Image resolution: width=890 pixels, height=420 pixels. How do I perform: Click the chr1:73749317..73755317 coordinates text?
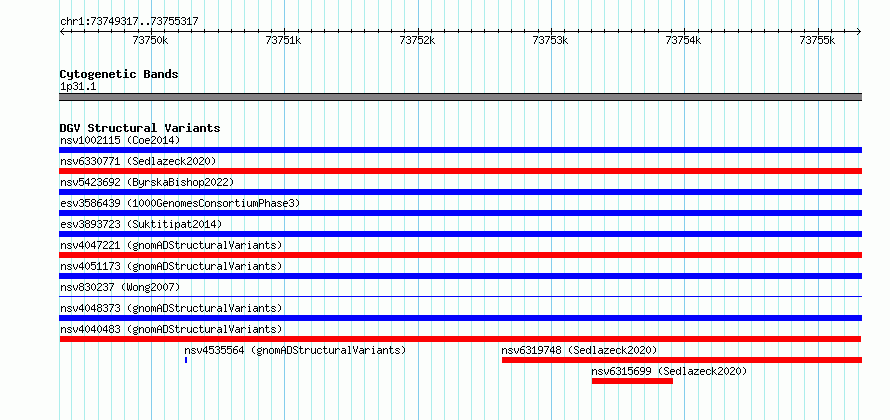click(x=129, y=22)
